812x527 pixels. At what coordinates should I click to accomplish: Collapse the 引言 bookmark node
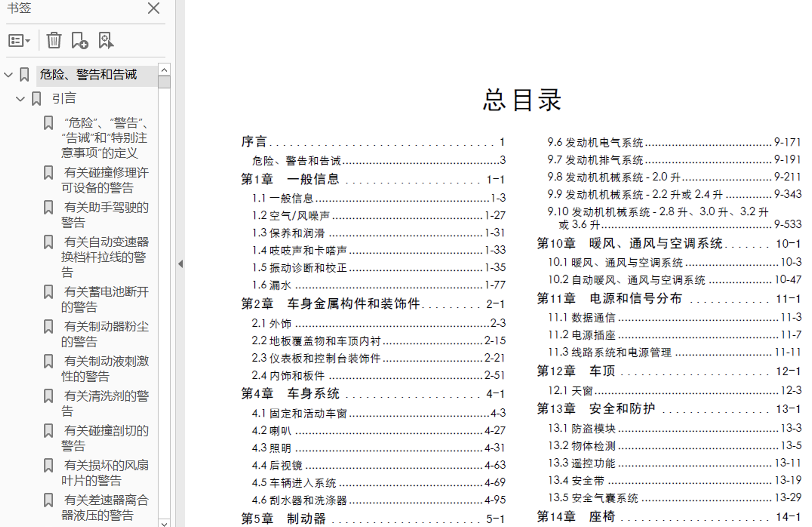click(x=20, y=99)
